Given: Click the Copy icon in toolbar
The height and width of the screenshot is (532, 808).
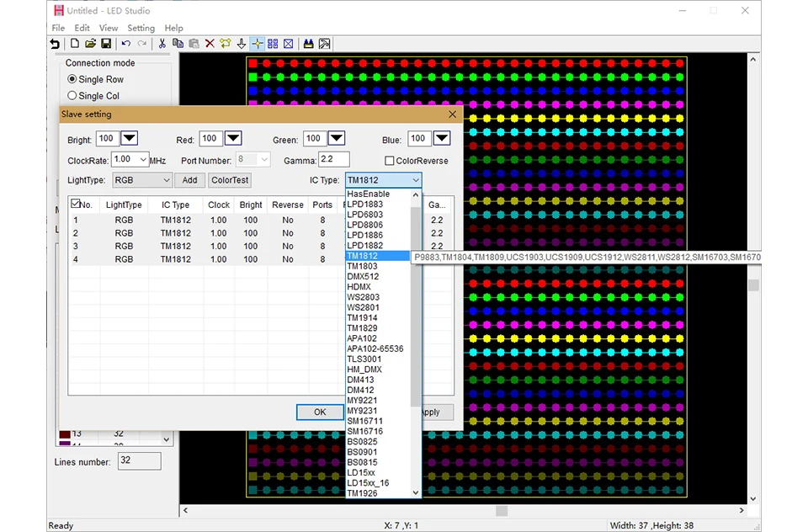Looking at the screenshot, I should pos(178,44).
